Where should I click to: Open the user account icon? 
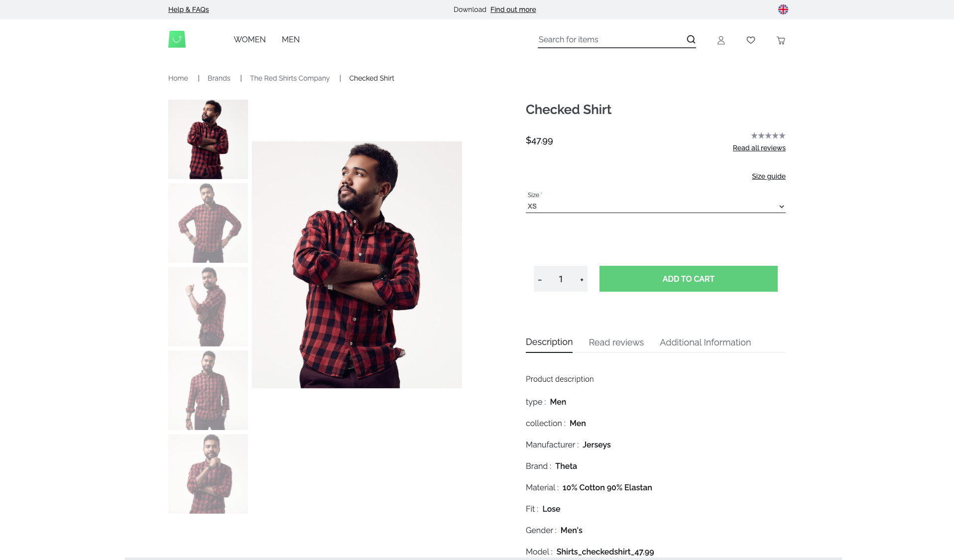[x=721, y=40]
